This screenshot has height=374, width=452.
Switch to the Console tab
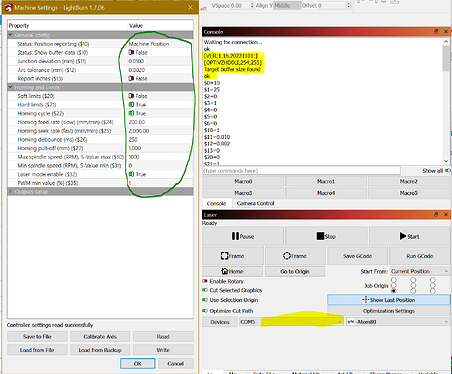[216, 203]
